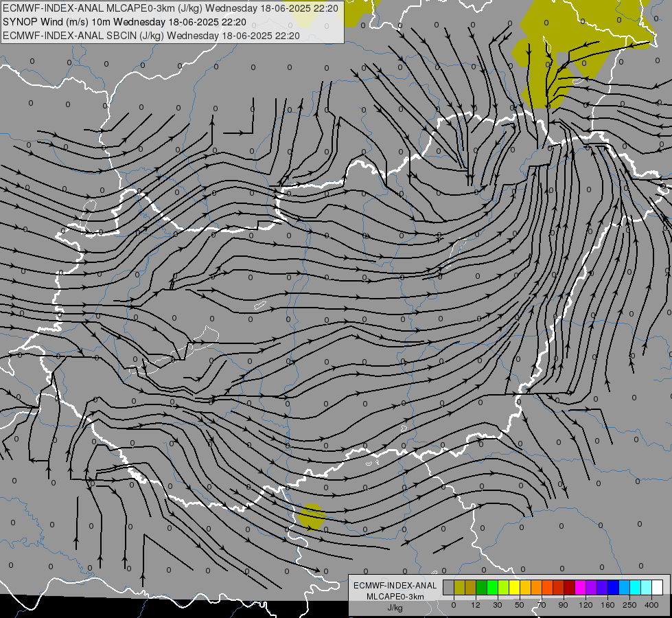Image resolution: width=672 pixels, height=618 pixels.
Task: Select the olive-yellow legend swatch above 0
Action: coord(459,587)
